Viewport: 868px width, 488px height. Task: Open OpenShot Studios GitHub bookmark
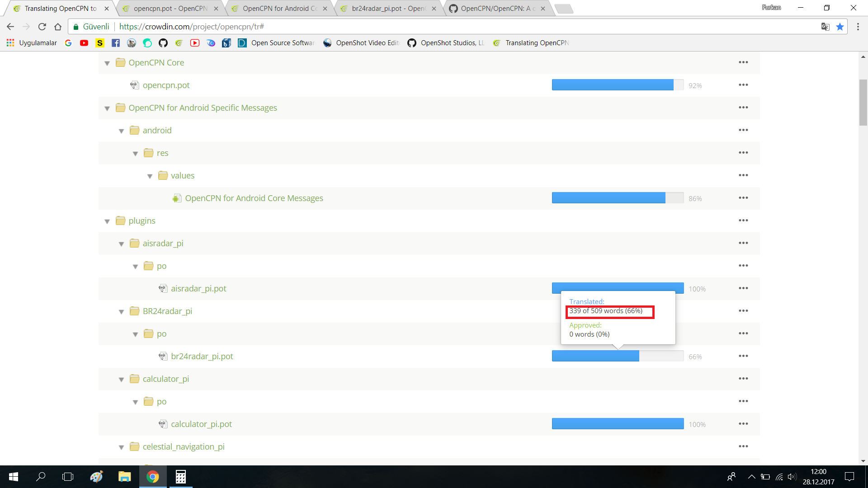[446, 43]
